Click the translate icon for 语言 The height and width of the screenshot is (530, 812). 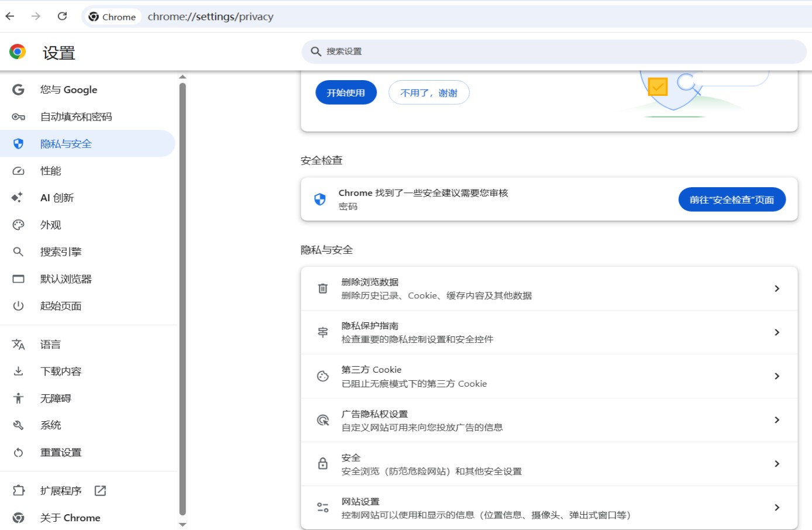coord(18,345)
